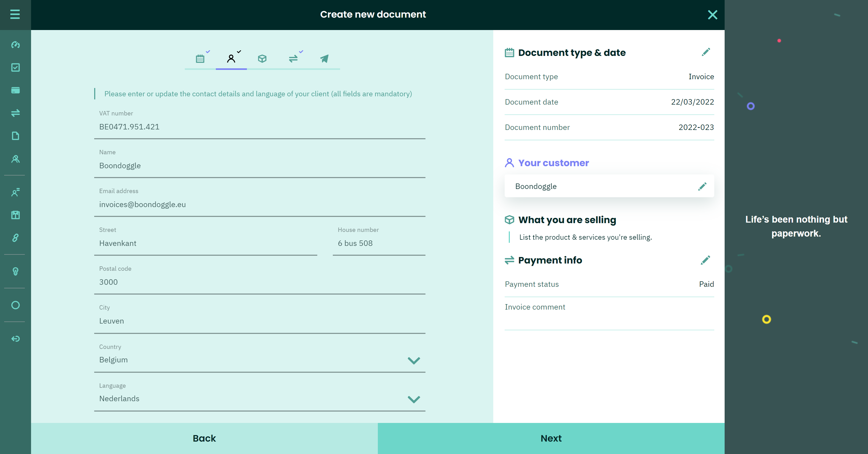Open the credit card icon in sidebar
The width and height of the screenshot is (868, 454).
(x=16, y=90)
